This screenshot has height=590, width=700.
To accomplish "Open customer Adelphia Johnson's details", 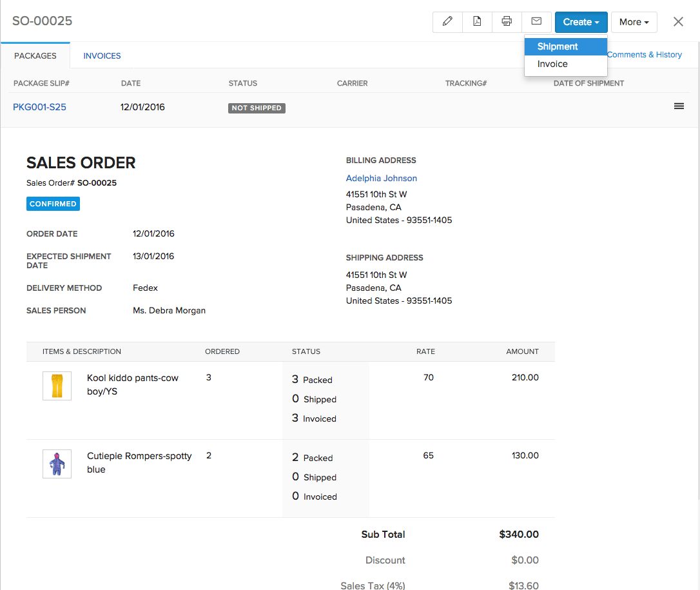I will tap(381, 178).
